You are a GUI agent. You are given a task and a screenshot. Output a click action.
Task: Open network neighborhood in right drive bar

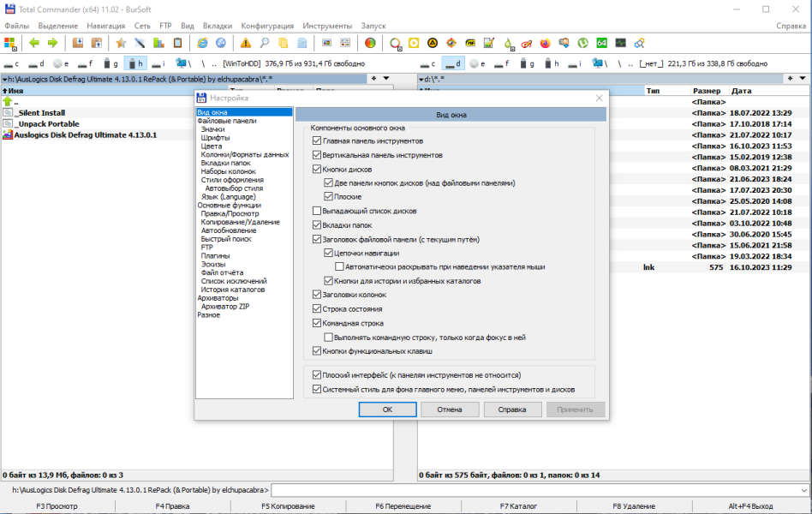600,63
